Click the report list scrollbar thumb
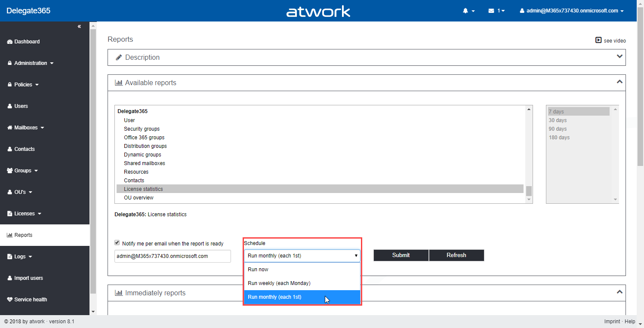Viewport: 644px width, 328px height. point(529,191)
